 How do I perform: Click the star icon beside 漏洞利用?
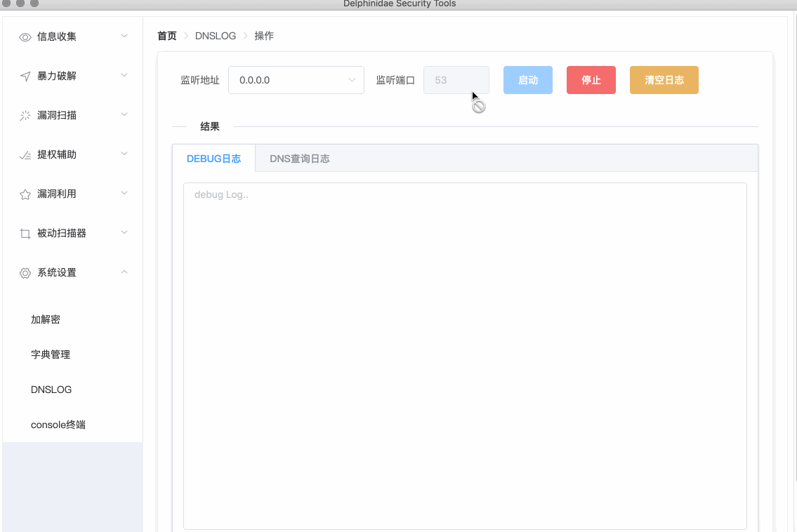[25, 194]
